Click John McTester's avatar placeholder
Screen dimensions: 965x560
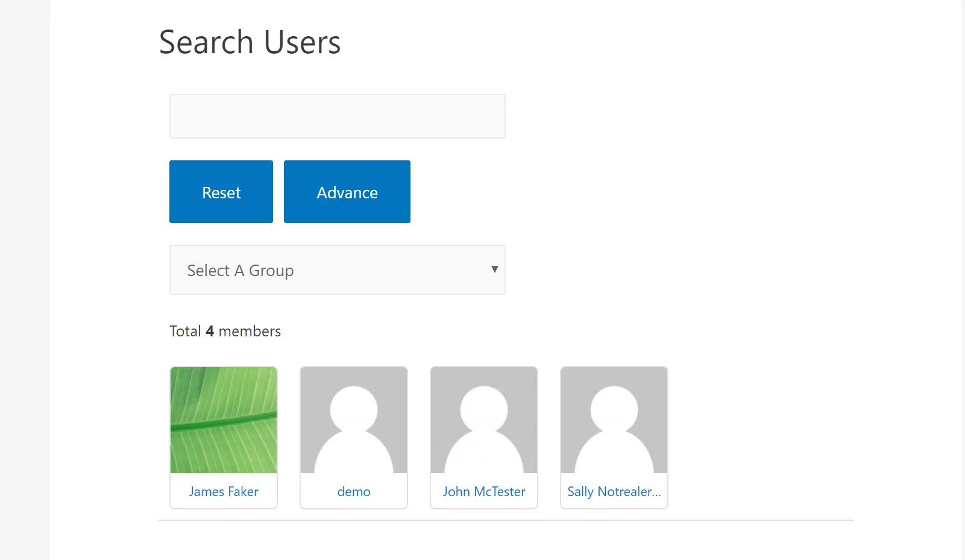click(x=484, y=420)
